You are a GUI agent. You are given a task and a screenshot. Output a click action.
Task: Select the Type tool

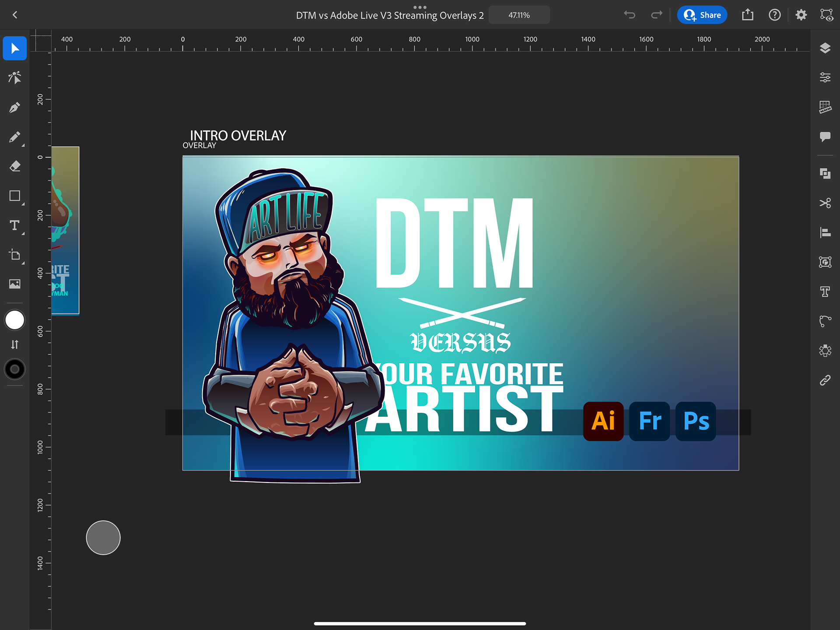(x=14, y=225)
